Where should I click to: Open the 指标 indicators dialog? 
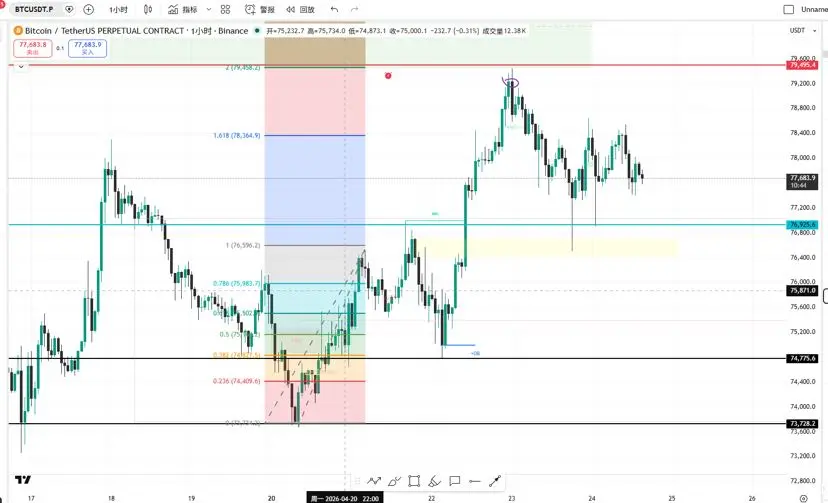point(183,10)
